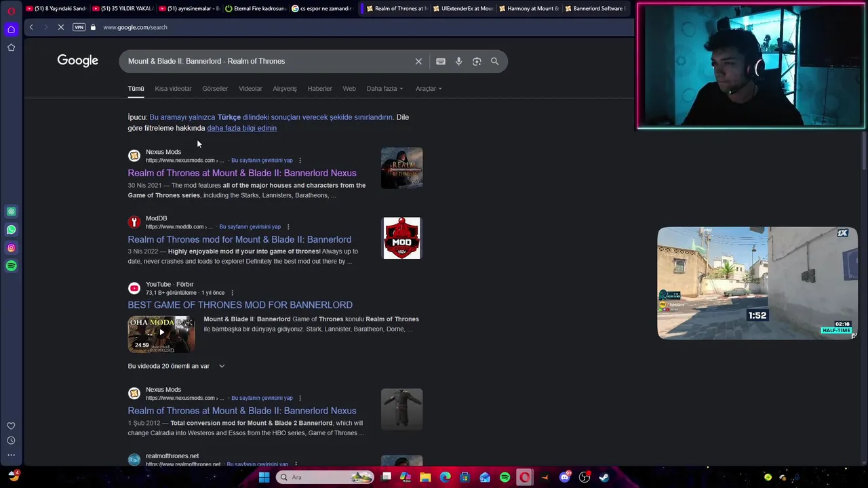The image size is (868, 488).
Task: Switch to Alışveriş search tab
Action: pos(285,89)
